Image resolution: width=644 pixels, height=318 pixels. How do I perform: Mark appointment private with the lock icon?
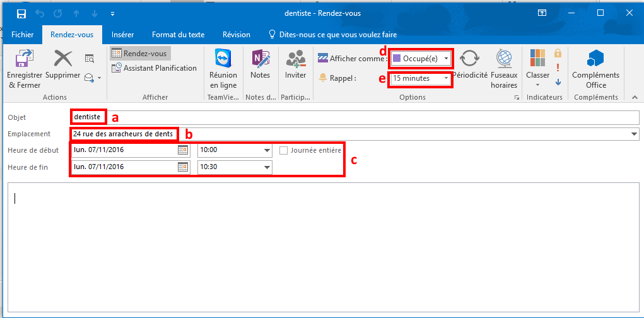tap(558, 54)
